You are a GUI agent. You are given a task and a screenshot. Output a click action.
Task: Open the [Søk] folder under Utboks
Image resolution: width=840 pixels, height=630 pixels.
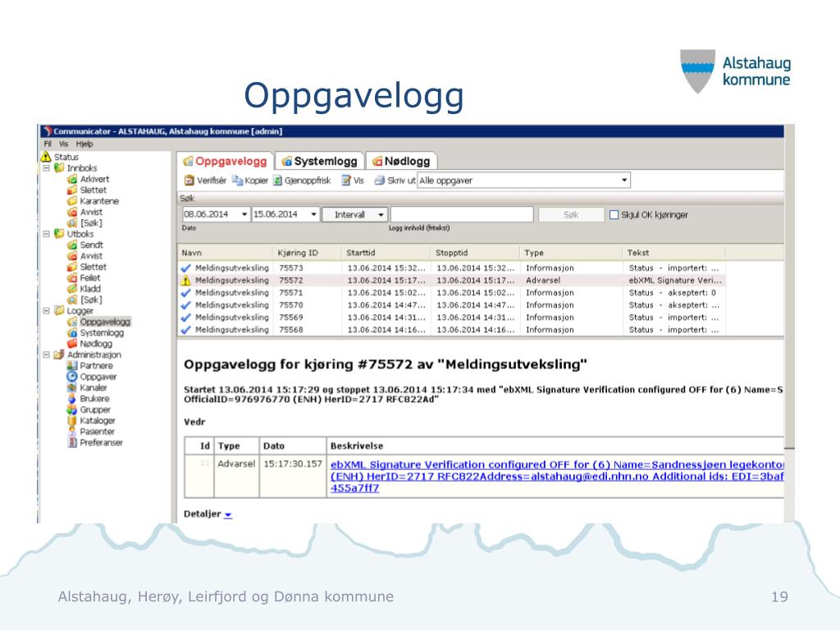point(84,299)
